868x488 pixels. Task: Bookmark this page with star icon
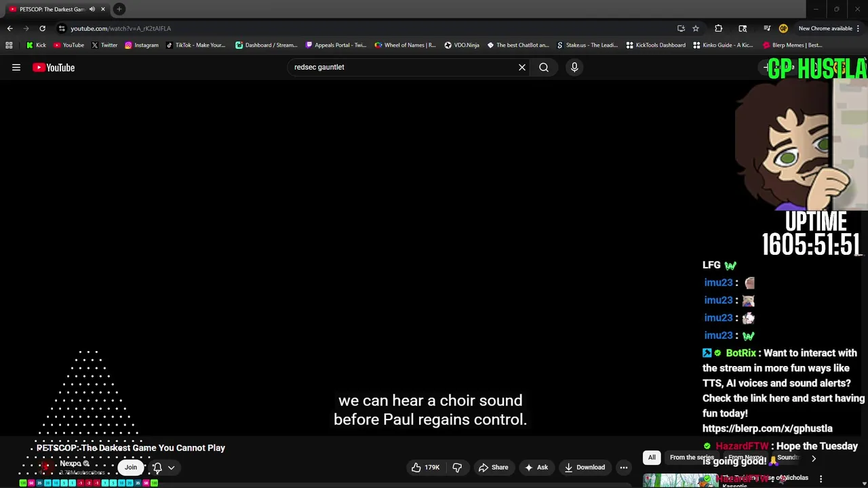coord(696,28)
